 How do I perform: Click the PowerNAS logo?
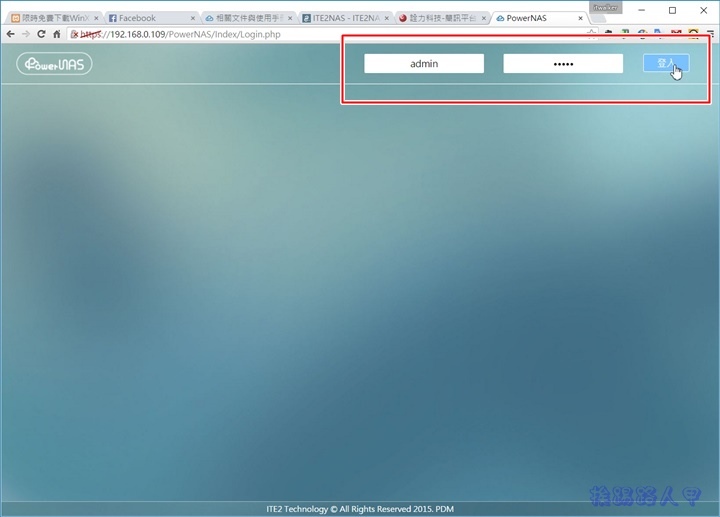click(x=54, y=64)
